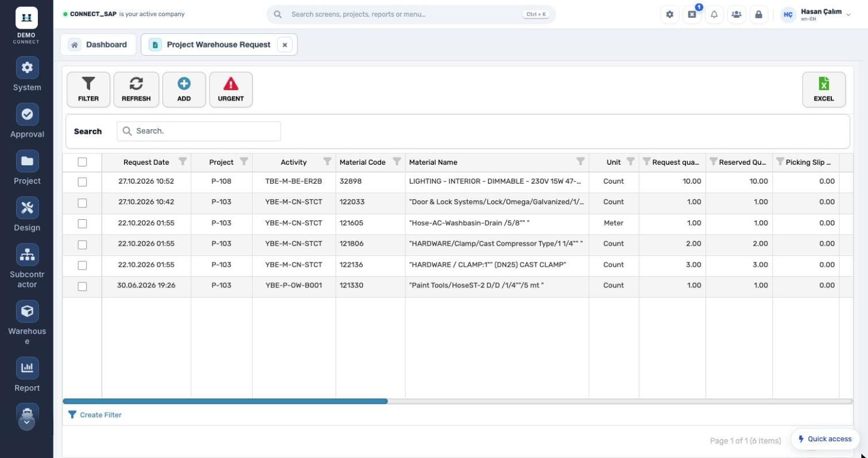Screen dimensions: 868x458
Task: Click the ADD button
Action: (x=184, y=90)
